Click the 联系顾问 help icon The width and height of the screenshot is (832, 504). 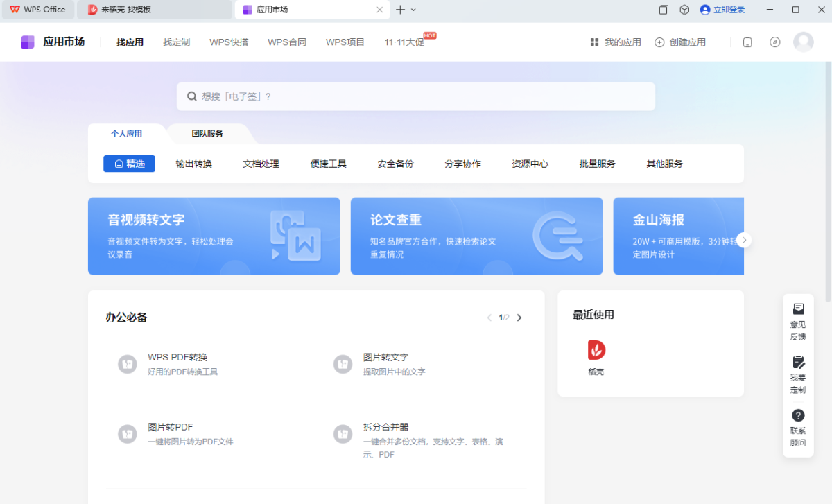(x=798, y=415)
